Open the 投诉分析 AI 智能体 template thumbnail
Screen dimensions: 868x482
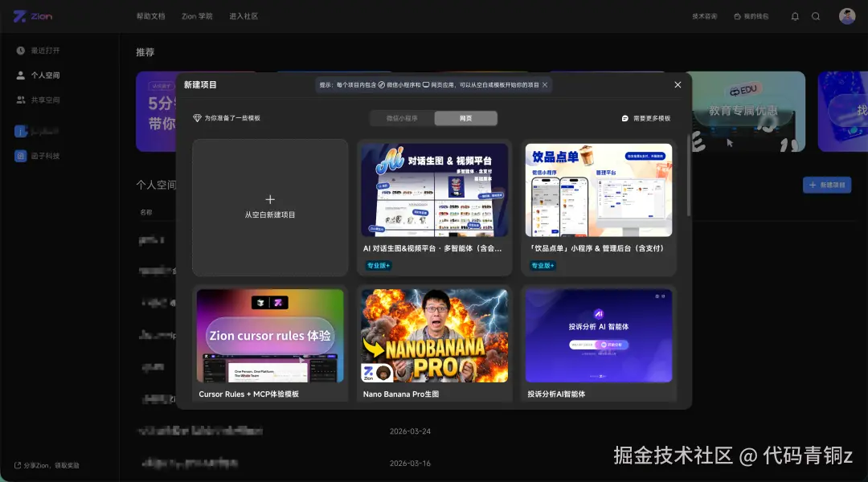599,335
